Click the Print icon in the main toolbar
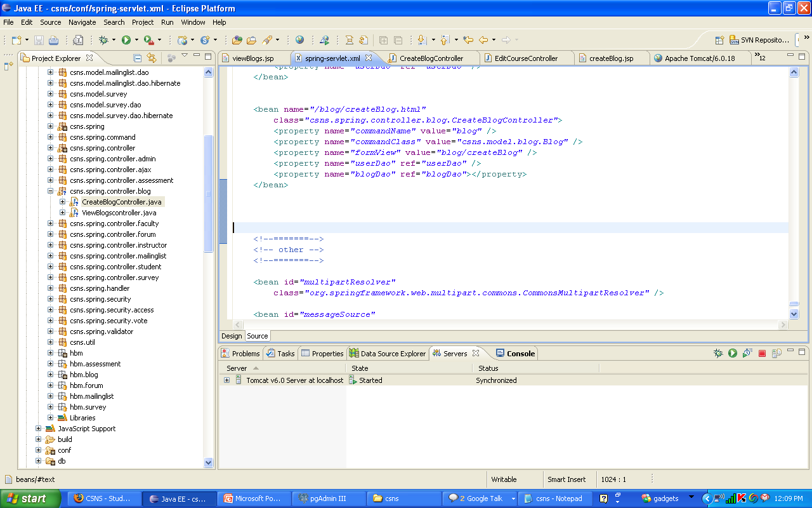Viewport: 812px width, 508px height. click(54, 40)
